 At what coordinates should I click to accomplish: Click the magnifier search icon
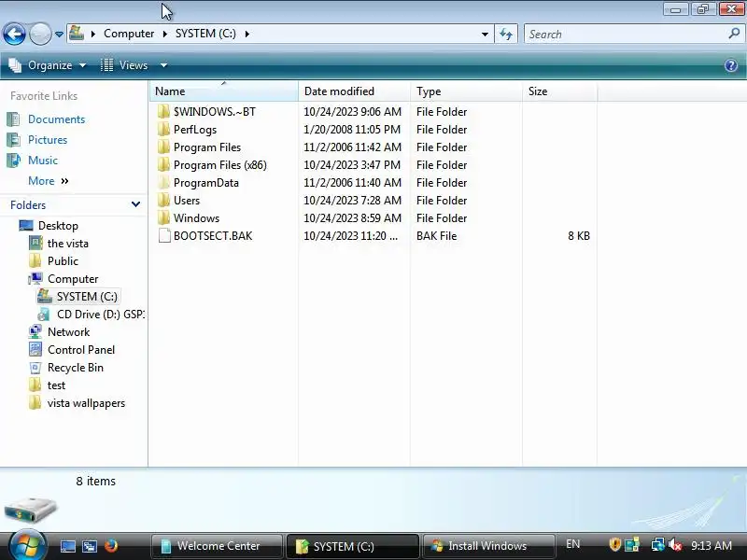734,34
